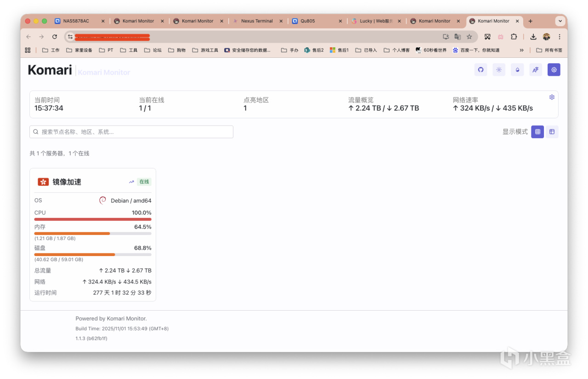Click the 内存 usage bar
The width and height of the screenshot is (588, 379).
(x=93, y=234)
